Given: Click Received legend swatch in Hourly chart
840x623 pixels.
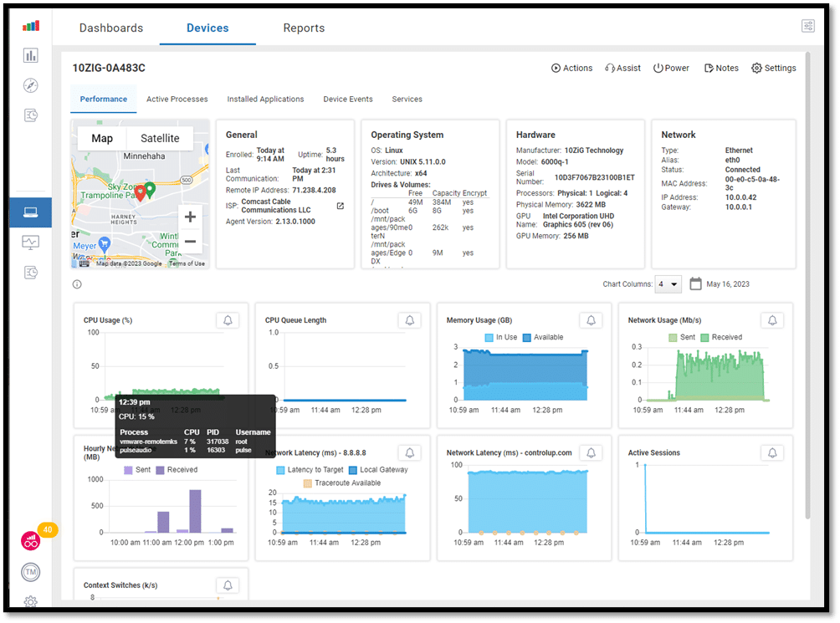Looking at the screenshot, I should [x=160, y=471].
